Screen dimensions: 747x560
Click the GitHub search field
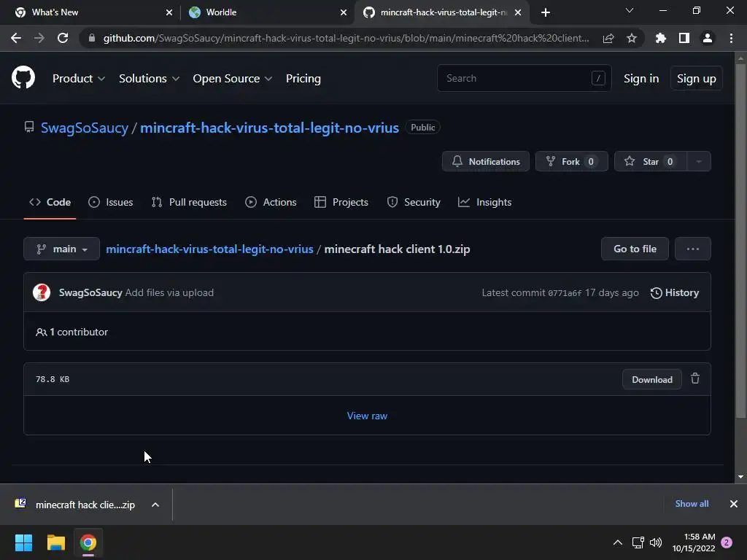pyautogui.click(x=524, y=78)
